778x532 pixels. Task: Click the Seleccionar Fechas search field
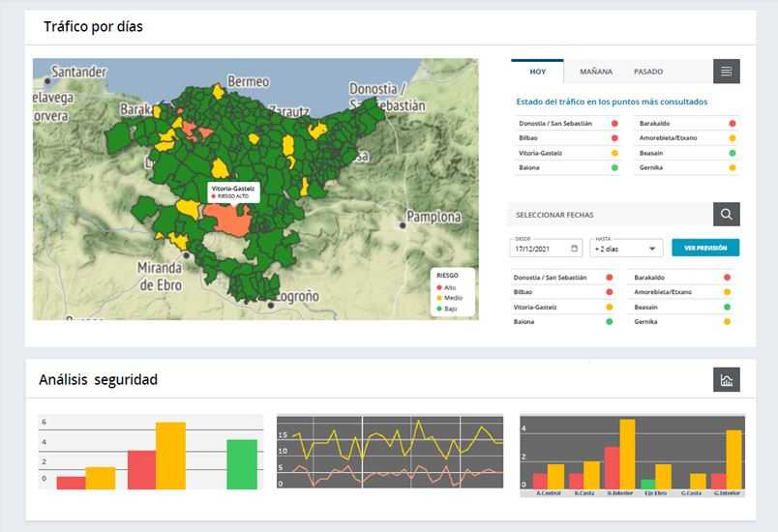[x=611, y=215]
